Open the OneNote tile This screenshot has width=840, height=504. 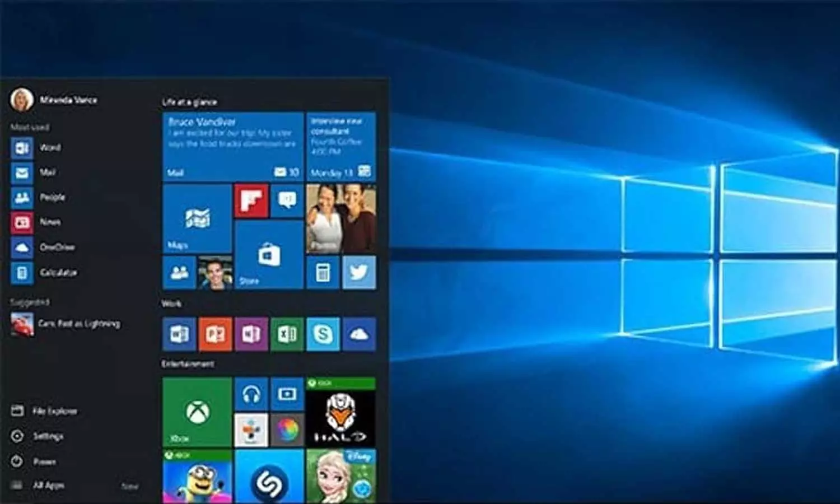[x=251, y=334]
